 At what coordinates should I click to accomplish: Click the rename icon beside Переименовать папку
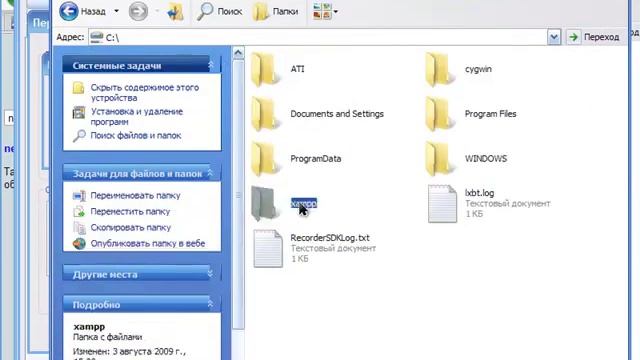79,196
